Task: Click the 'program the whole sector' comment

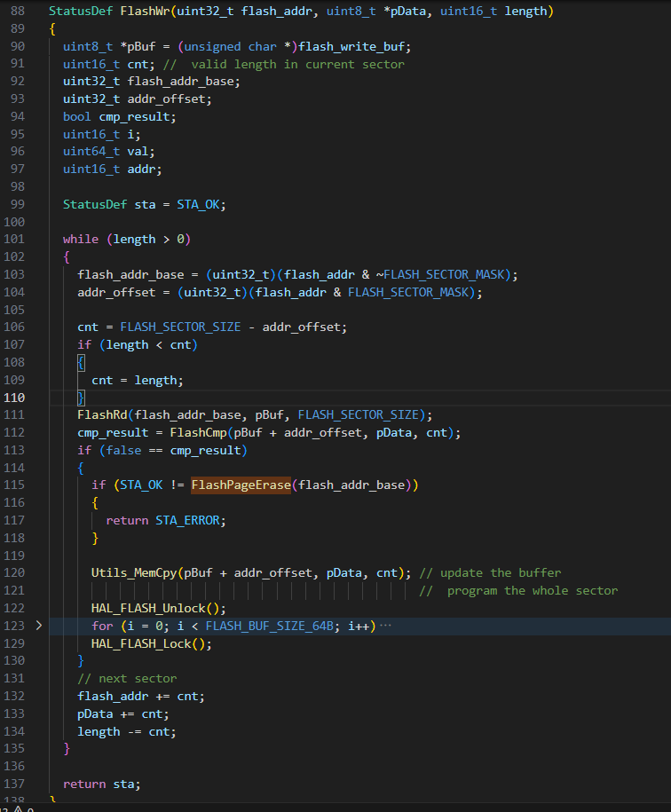Action: click(518, 591)
